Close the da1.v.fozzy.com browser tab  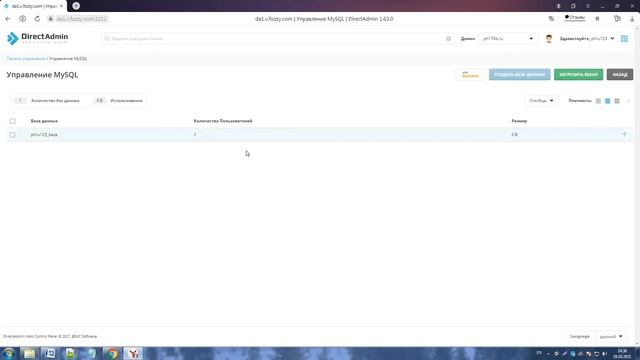61,6
